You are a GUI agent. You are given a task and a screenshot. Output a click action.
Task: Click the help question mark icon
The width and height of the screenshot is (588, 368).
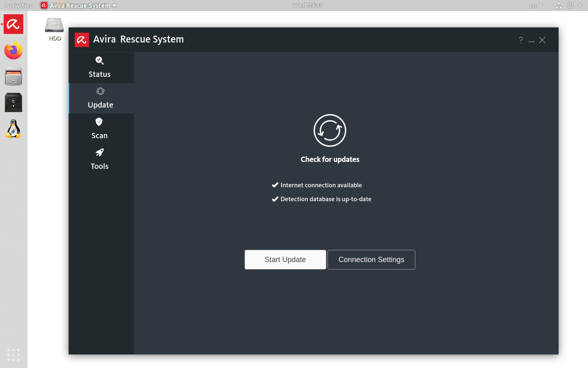(521, 40)
